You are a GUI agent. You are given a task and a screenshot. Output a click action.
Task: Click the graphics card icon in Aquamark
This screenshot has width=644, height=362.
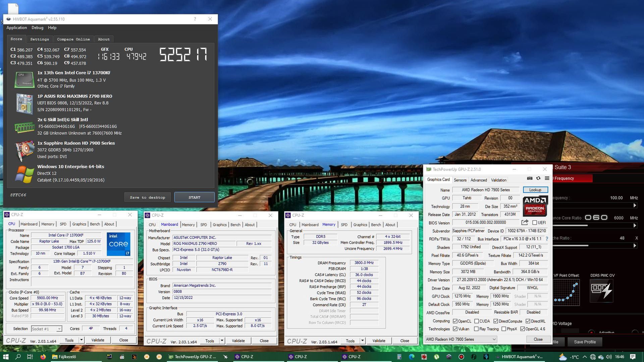[x=24, y=150]
